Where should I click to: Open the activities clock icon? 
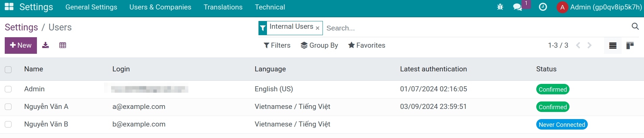tap(543, 7)
